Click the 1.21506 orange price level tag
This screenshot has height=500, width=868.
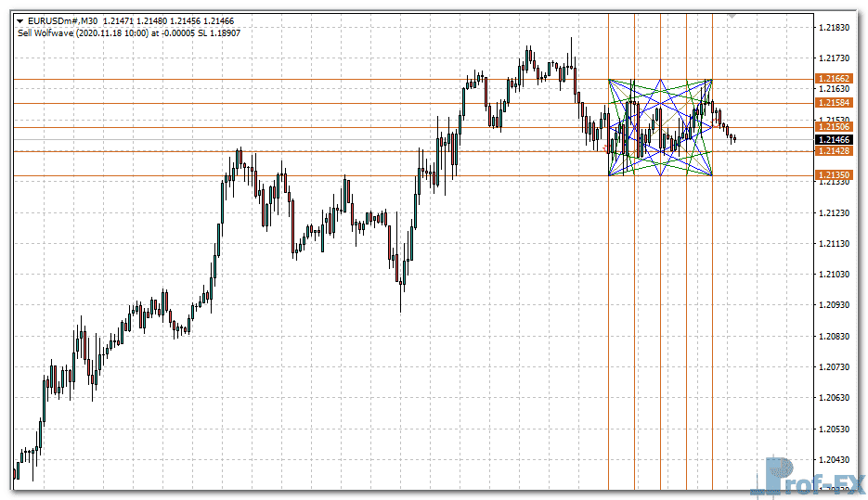pos(833,127)
